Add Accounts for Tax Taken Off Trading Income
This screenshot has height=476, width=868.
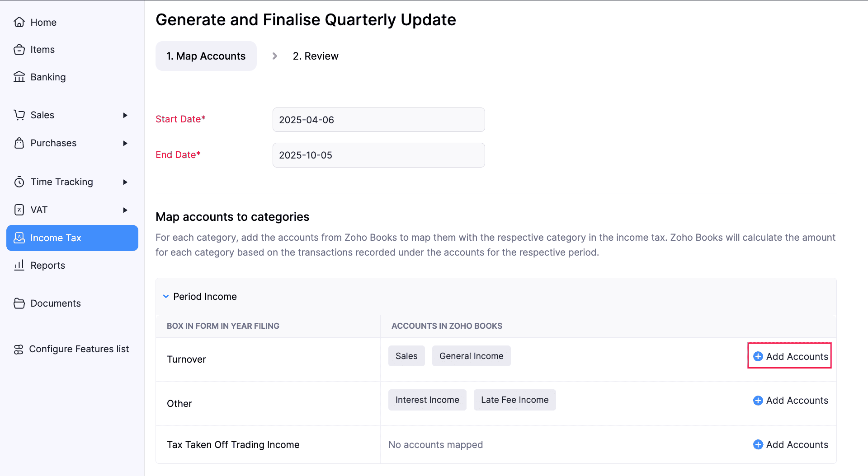[790, 445]
